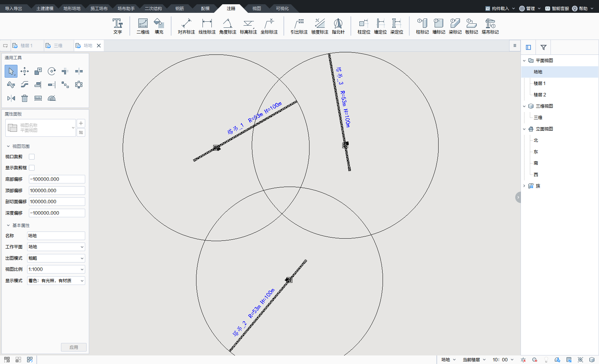Viewport: 599px width, 364px height.
Task: Pick the 线性标注 linear dimension tool
Action: [x=207, y=26]
